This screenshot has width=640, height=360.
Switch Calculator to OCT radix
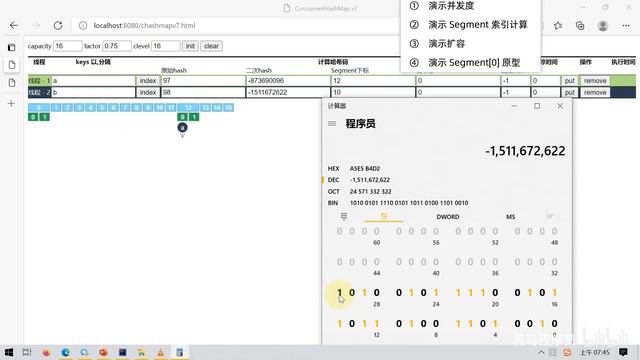point(360,191)
